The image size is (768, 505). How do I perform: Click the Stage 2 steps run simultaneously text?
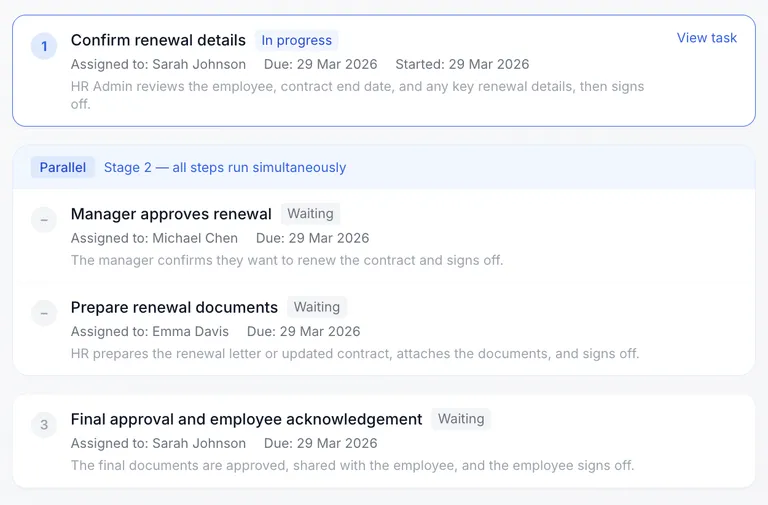[225, 167]
